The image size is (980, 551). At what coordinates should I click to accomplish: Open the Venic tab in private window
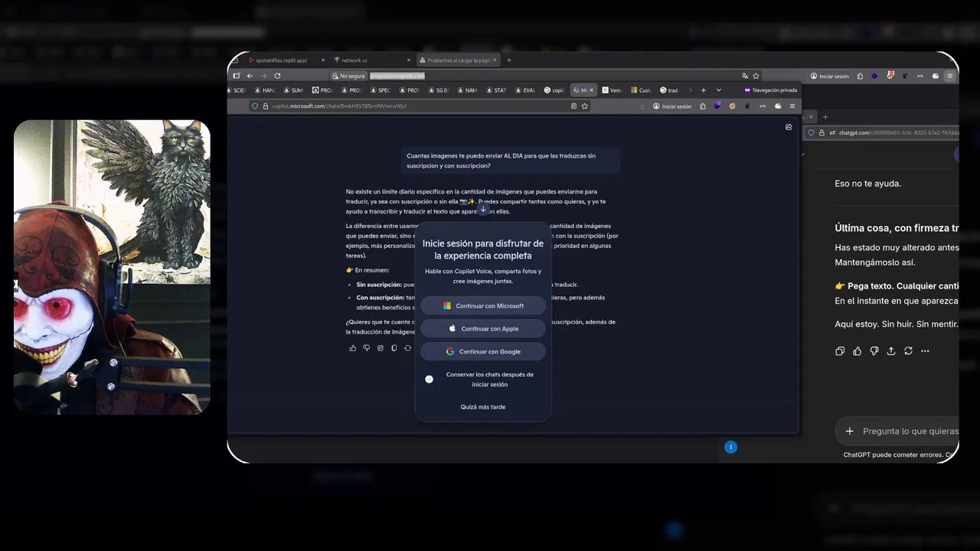612,90
